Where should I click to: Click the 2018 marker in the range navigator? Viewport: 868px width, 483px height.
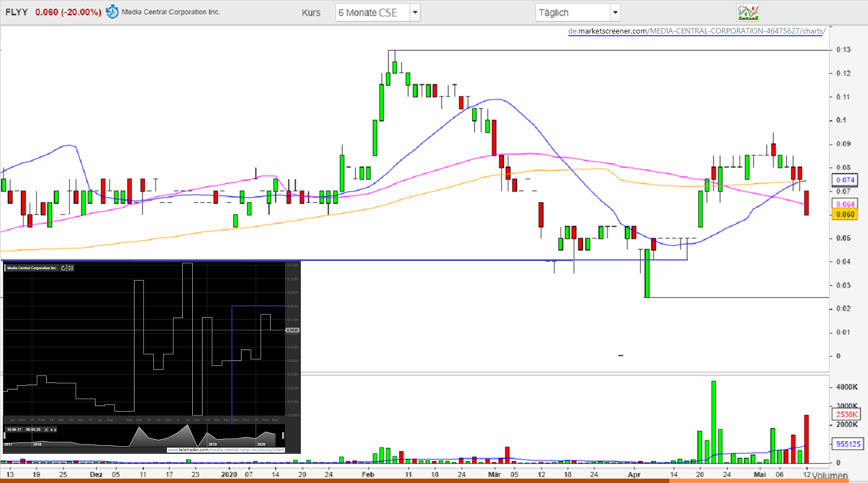pyautogui.click(x=37, y=444)
